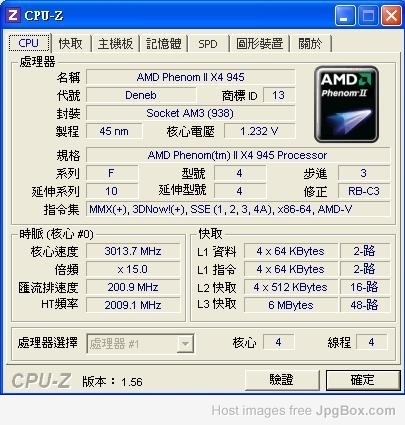Open the 處理器 #1 processor selection dropdown
This screenshot has width=405, height=425.
pyautogui.click(x=140, y=343)
